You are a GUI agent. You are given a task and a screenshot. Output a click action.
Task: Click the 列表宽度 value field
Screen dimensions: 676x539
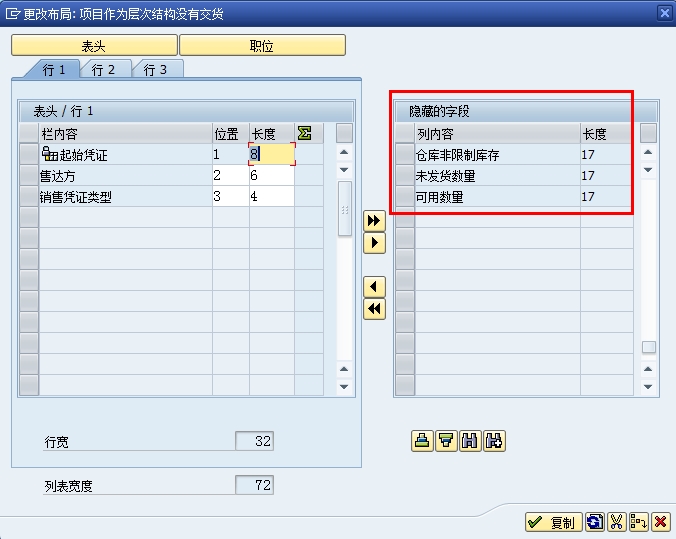point(254,485)
